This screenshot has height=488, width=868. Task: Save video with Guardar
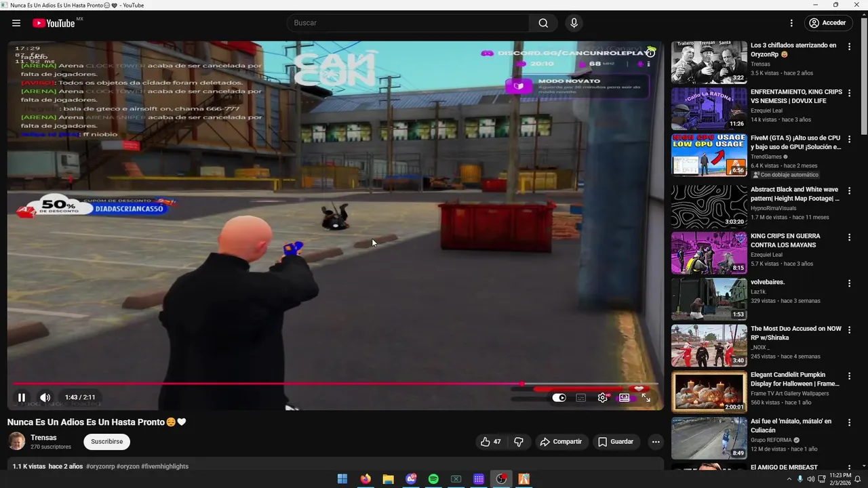pos(616,442)
